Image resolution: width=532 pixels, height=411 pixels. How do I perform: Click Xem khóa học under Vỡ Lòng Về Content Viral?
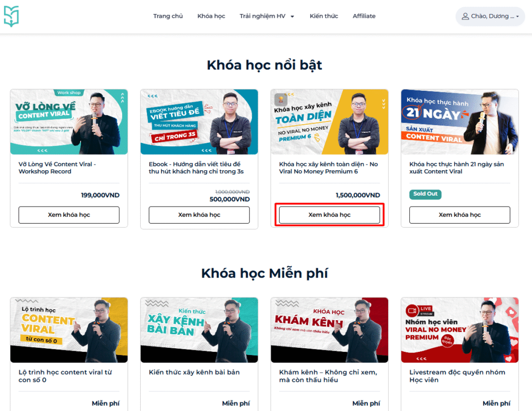[x=69, y=215]
